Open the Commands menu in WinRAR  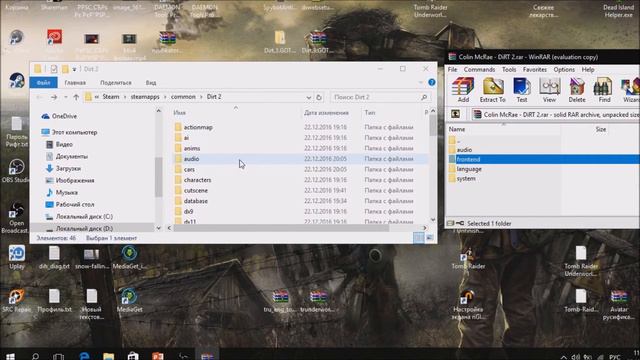[x=479, y=70]
